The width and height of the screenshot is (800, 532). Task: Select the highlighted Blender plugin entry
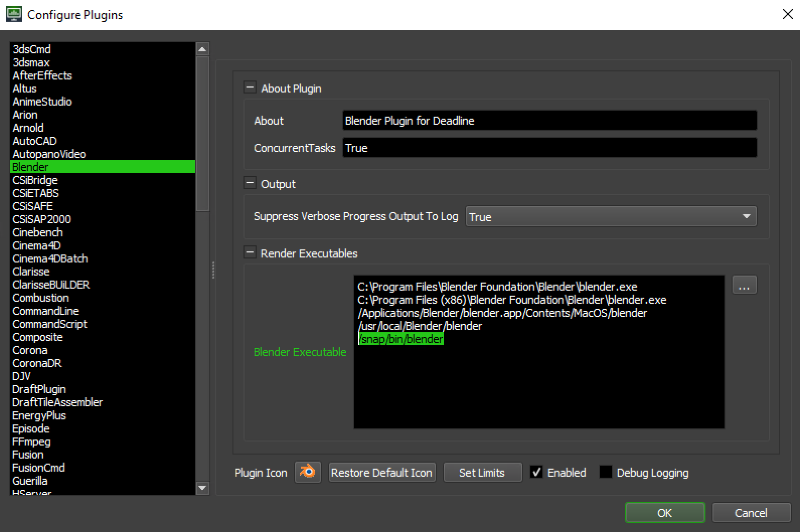point(103,167)
